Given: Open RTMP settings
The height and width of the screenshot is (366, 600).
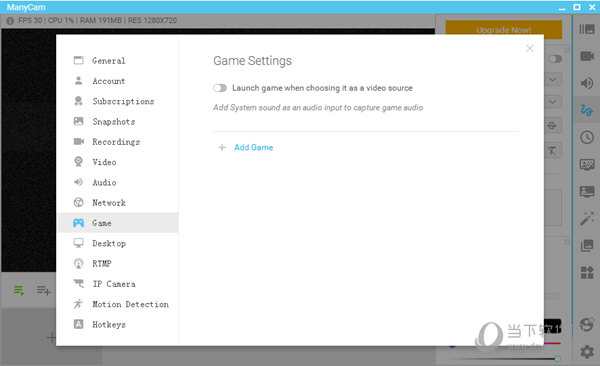Looking at the screenshot, I should (117, 263).
